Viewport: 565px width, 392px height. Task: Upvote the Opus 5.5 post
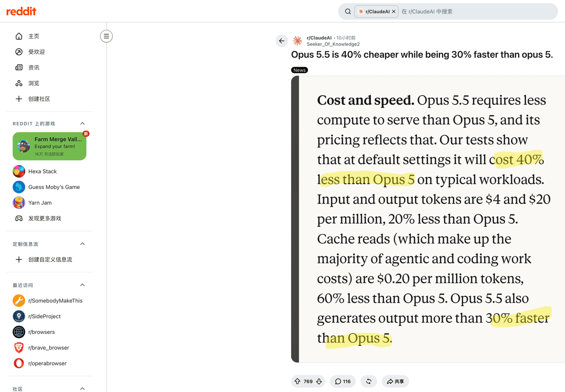click(297, 381)
